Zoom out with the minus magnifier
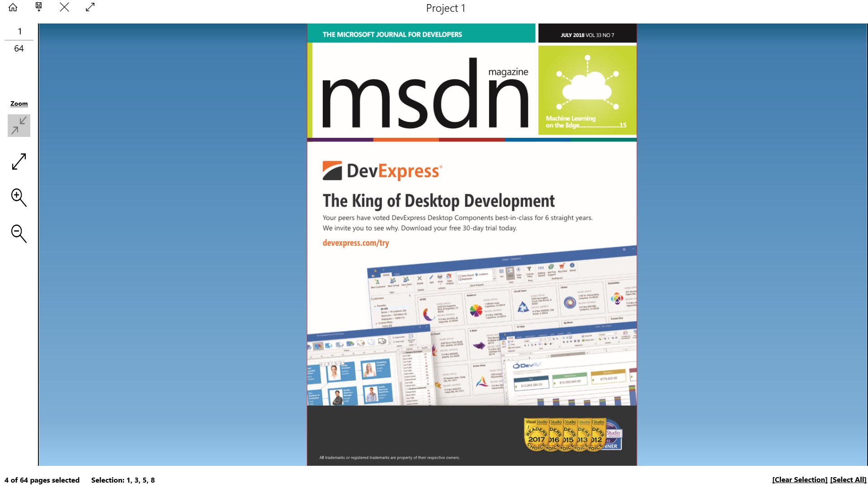The height and width of the screenshot is (488, 868). pos(19,234)
